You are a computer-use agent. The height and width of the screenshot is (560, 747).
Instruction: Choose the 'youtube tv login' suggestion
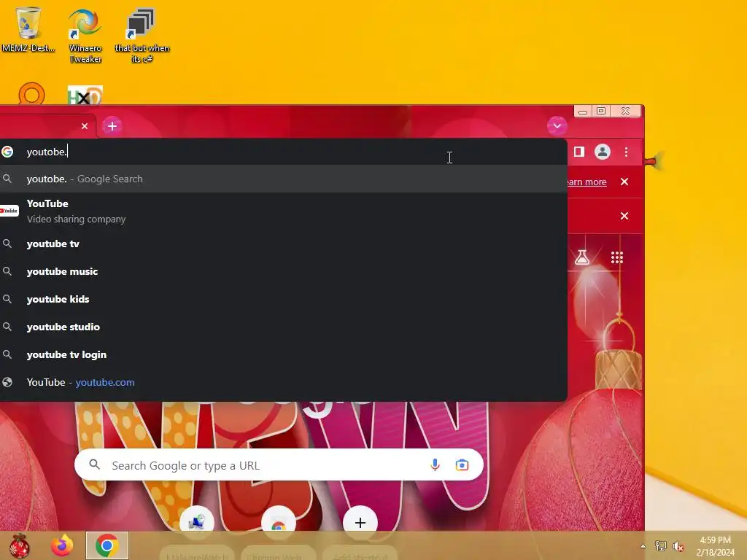pyautogui.click(x=284, y=354)
